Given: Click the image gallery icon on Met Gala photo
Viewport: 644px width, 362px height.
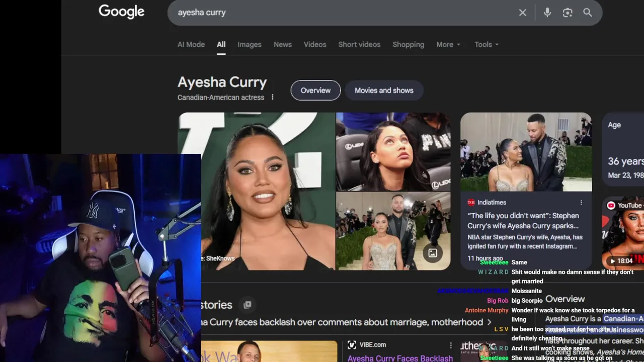Looking at the screenshot, I should (433, 253).
